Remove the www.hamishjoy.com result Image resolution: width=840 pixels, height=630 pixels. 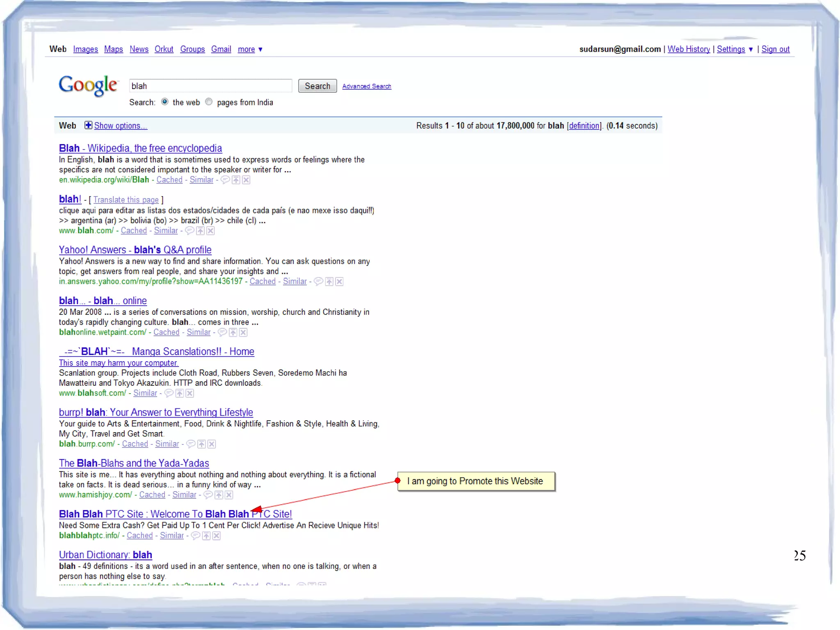(x=229, y=495)
